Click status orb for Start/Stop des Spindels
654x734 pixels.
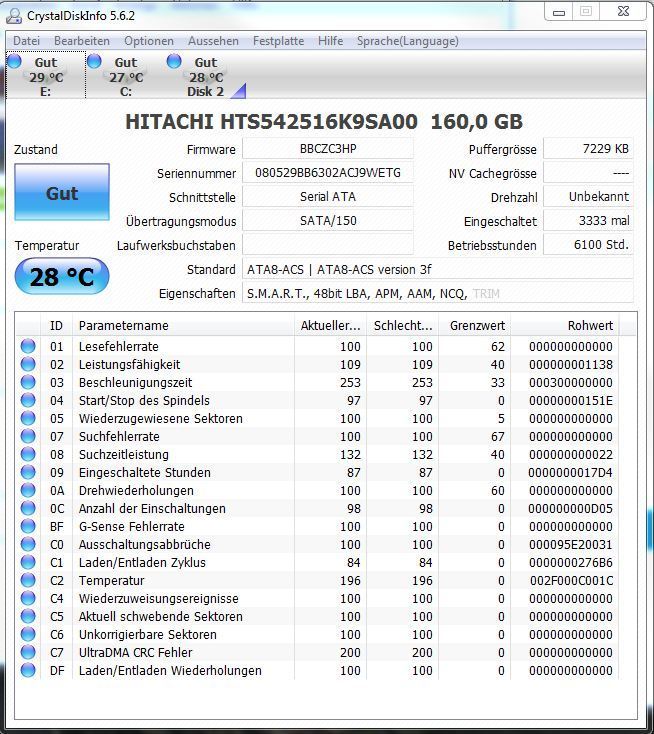point(28,400)
